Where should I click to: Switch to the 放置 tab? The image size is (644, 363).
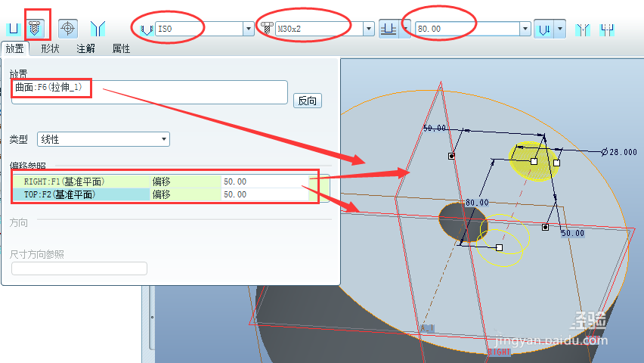15,48
